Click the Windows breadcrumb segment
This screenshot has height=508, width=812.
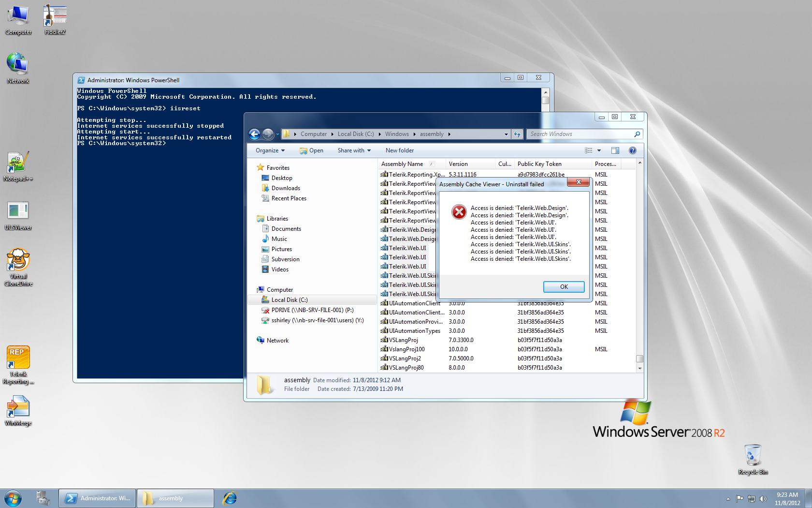(397, 134)
